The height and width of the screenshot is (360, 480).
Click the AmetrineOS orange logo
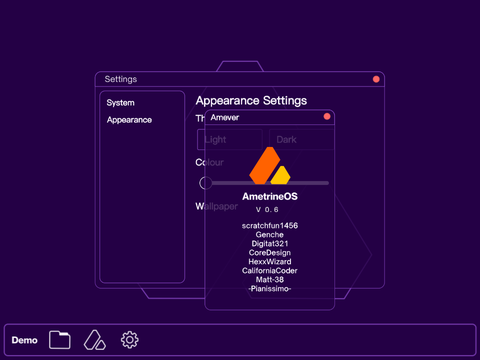[x=270, y=165]
